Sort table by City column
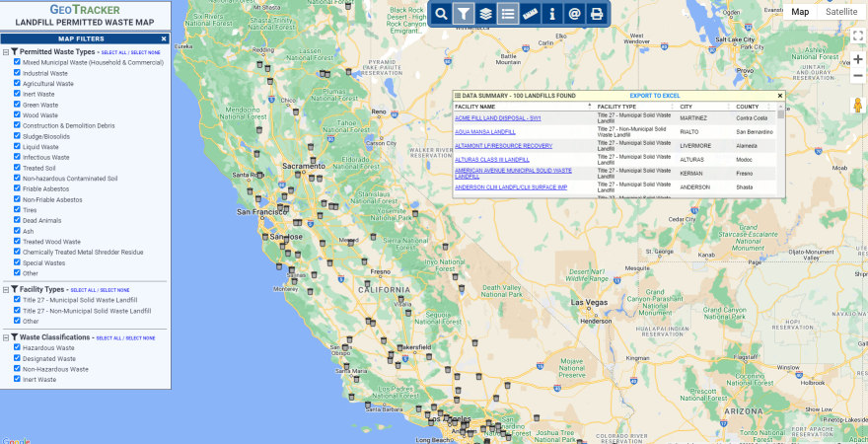The height and width of the screenshot is (444, 868). coord(704,107)
